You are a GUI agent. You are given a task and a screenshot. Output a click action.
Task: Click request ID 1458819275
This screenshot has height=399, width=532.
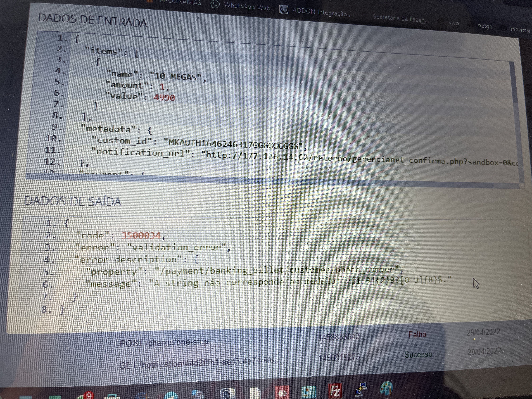339,357
